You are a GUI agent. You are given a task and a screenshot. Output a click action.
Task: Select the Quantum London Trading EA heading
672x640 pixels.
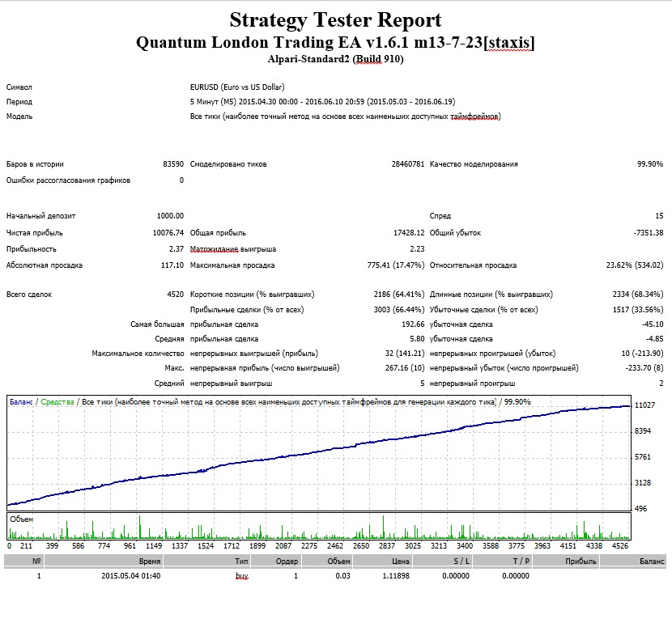pyautogui.click(x=335, y=42)
